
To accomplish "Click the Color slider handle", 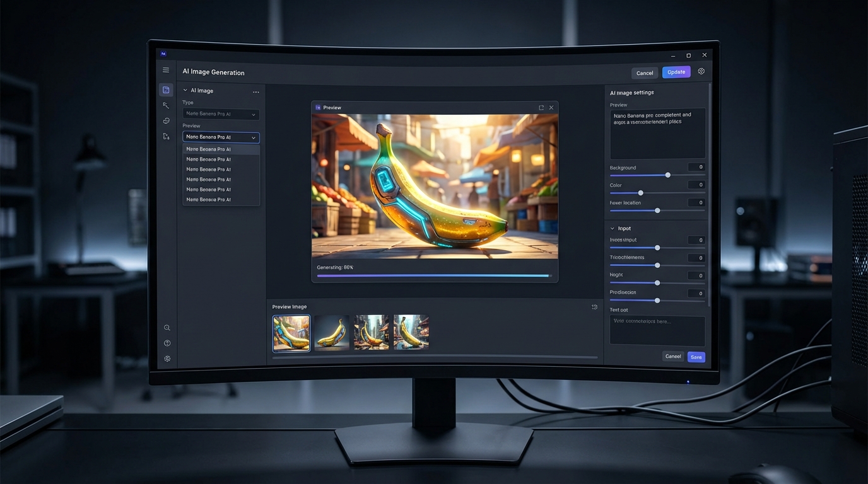I will pos(640,193).
